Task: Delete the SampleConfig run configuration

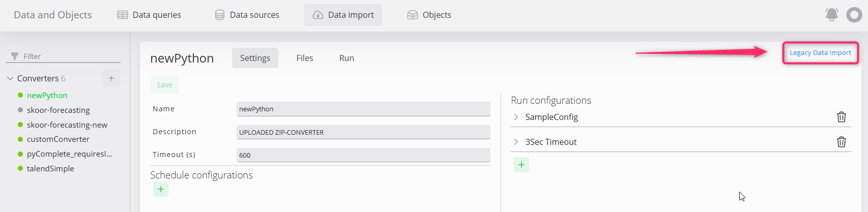Action: (841, 117)
